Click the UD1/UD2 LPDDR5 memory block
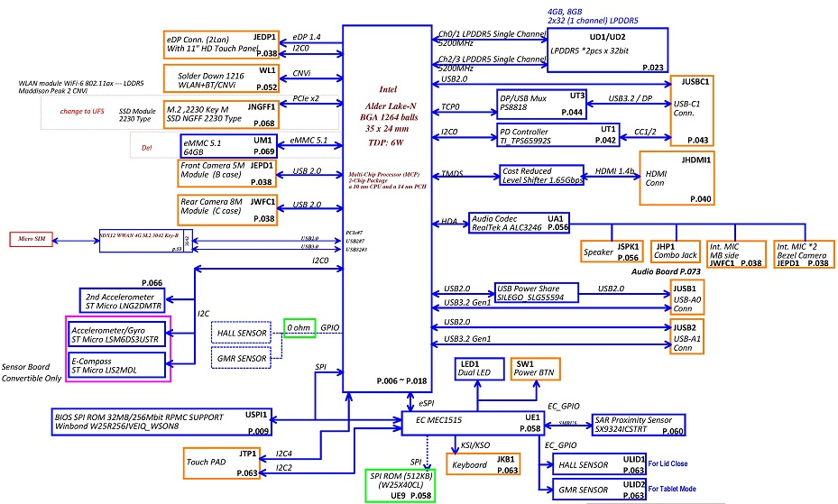This screenshot has width=838, height=504. [x=607, y=50]
